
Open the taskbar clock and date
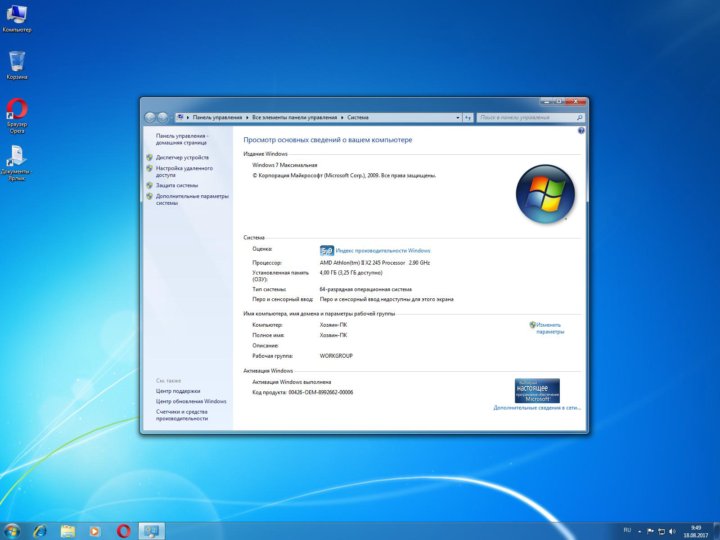click(x=696, y=531)
